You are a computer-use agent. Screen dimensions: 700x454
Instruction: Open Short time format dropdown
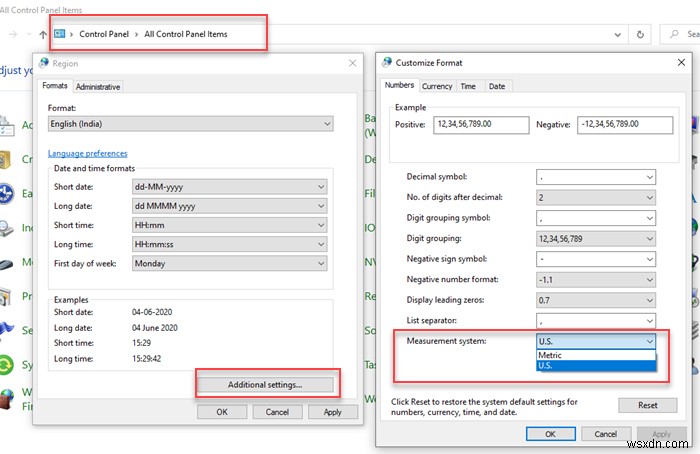(229, 225)
